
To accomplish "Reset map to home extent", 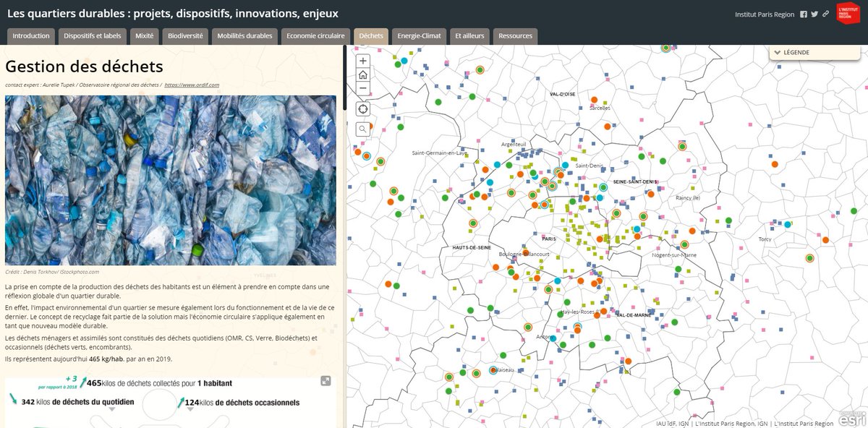I will coord(363,74).
